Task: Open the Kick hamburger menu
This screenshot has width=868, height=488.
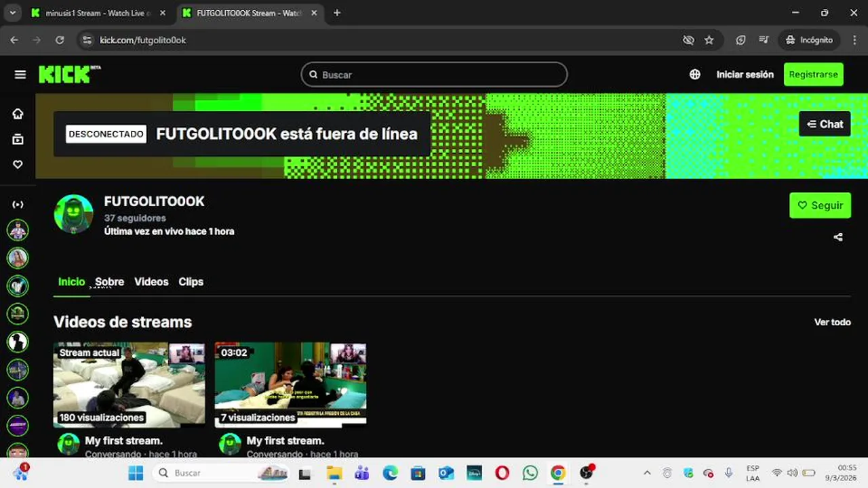Action: (x=20, y=75)
